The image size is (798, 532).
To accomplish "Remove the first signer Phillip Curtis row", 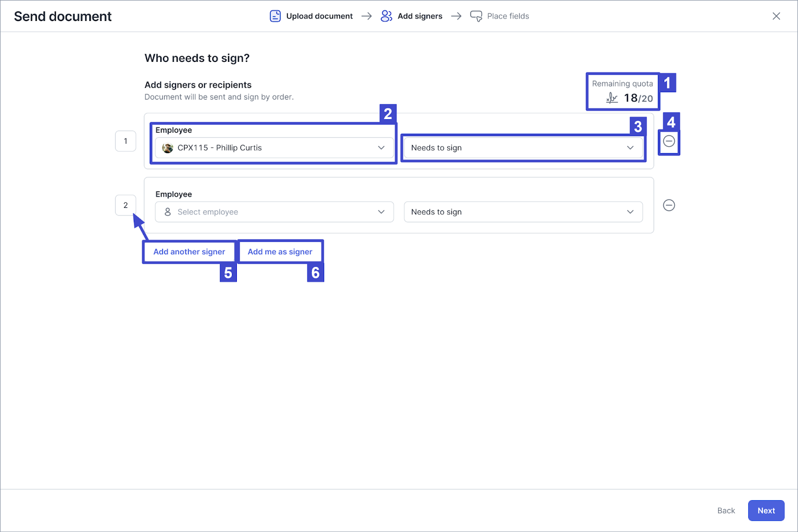I will pyautogui.click(x=669, y=141).
